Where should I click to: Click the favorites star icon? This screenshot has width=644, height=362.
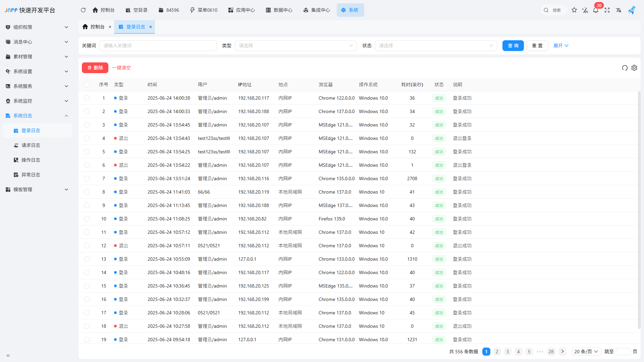(x=574, y=10)
